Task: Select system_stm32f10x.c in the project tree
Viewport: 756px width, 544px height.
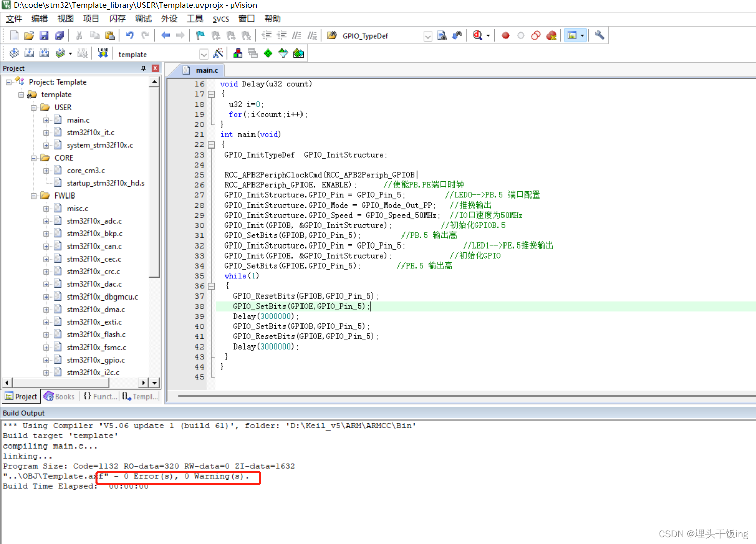Action: [x=100, y=145]
